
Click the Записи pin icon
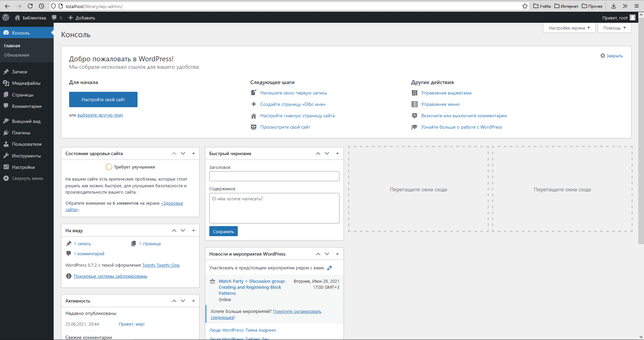click(x=6, y=72)
